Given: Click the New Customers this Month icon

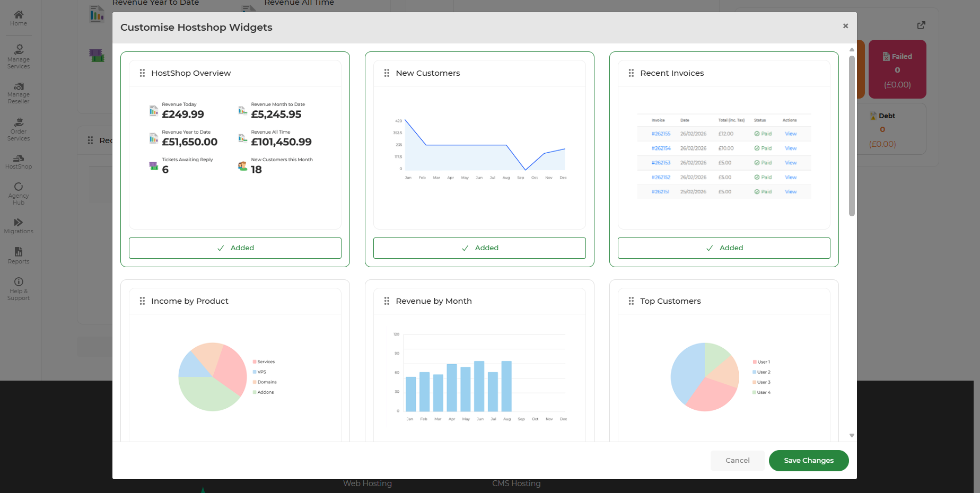Looking at the screenshot, I should click(243, 166).
